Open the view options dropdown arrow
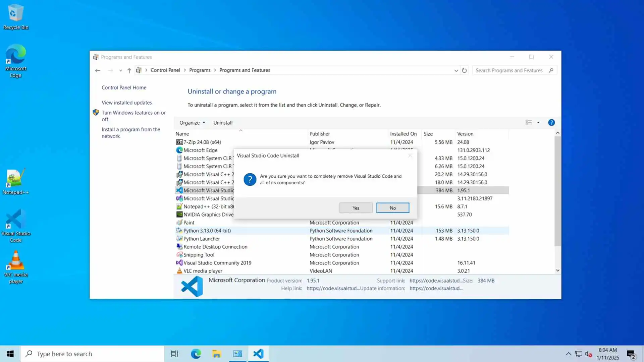The height and width of the screenshot is (362, 644). click(538, 123)
